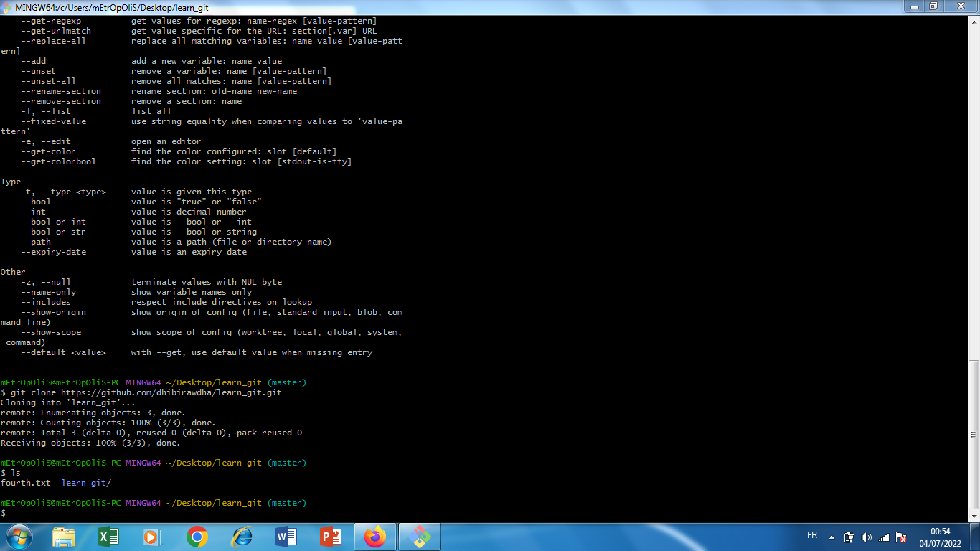Click the '--get-urlmatch' option text
This screenshot has width=980, height=551.
(x=56, y=31)
